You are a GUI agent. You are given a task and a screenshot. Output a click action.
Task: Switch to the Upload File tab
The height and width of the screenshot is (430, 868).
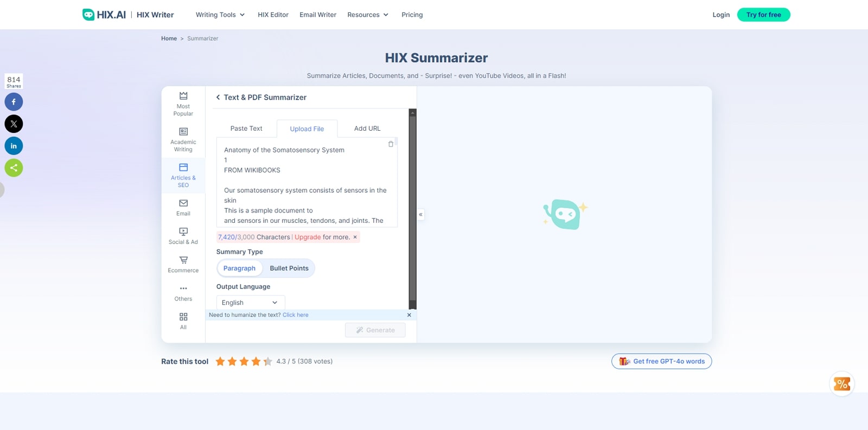[307, 129]
